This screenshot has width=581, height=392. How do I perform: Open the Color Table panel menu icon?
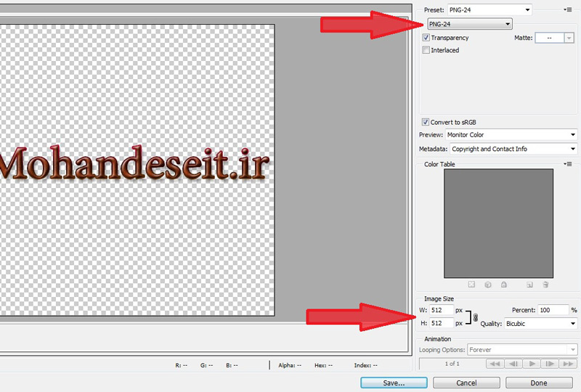pyautogui.click(x=568, y=164)
